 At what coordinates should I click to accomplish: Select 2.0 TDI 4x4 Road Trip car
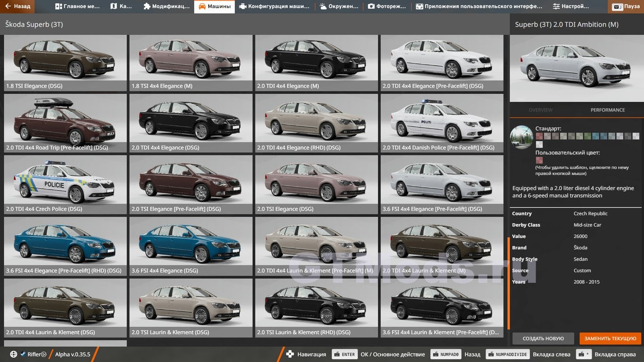66,123
